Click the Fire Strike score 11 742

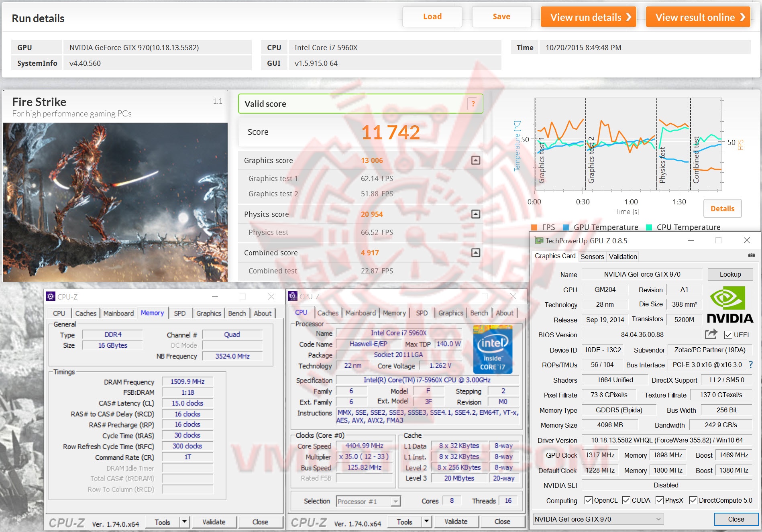click(x=391, y=132)
